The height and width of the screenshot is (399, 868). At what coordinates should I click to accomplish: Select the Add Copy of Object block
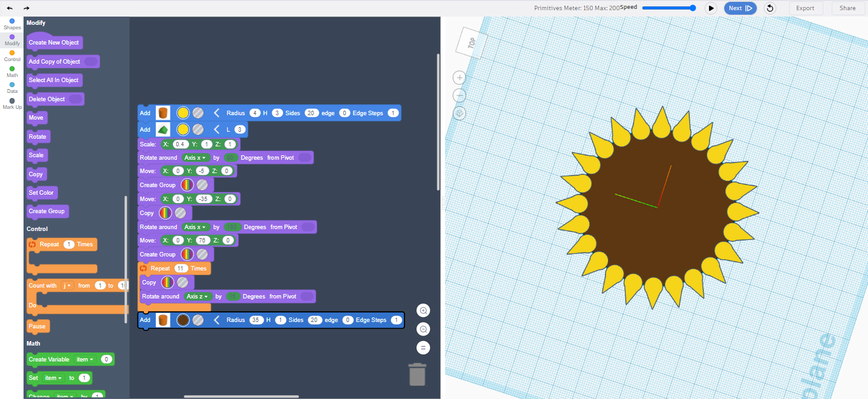point(63,62)
